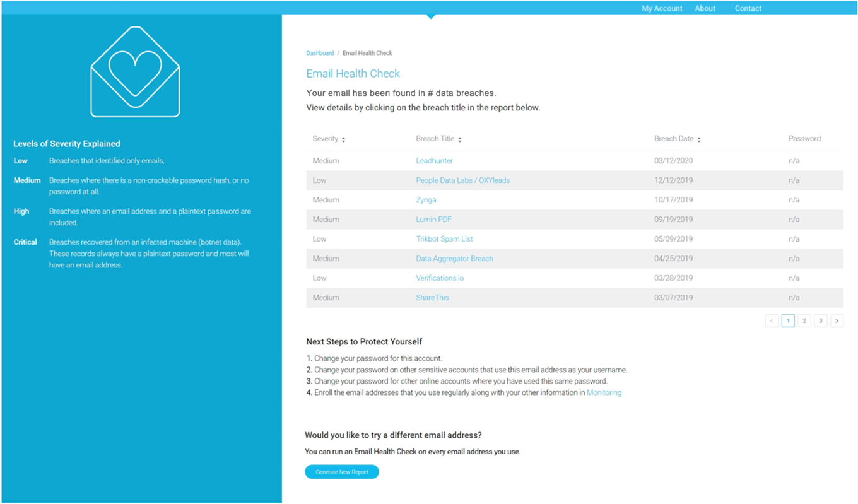The image size is (858, 504).
Task: View Zynga breach details
Action: (426, 200)
